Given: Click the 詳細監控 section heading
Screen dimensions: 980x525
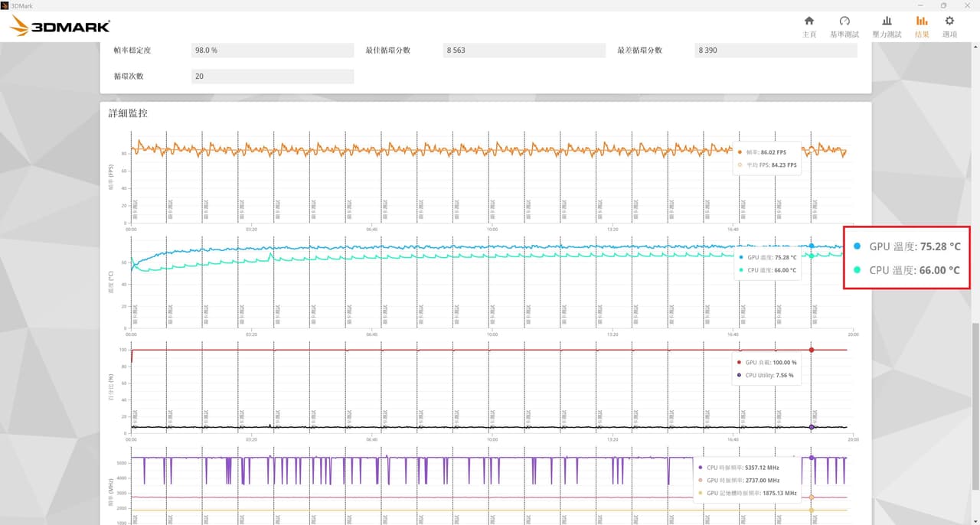Looking at the screenshot, I should pos(128,112).
